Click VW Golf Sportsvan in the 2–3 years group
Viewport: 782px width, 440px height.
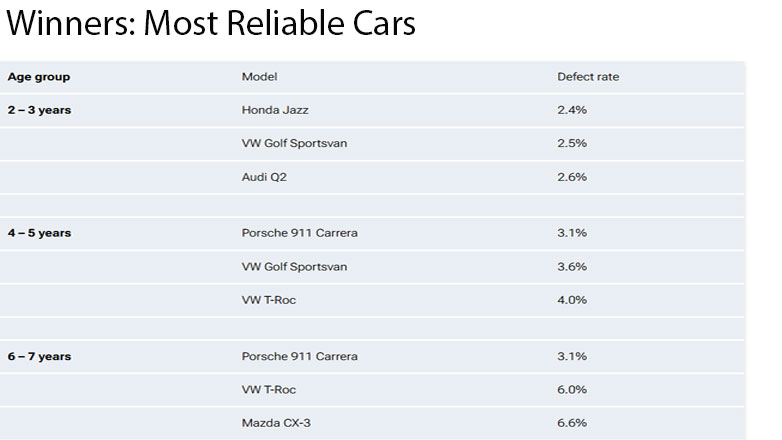tap(294, 143)
